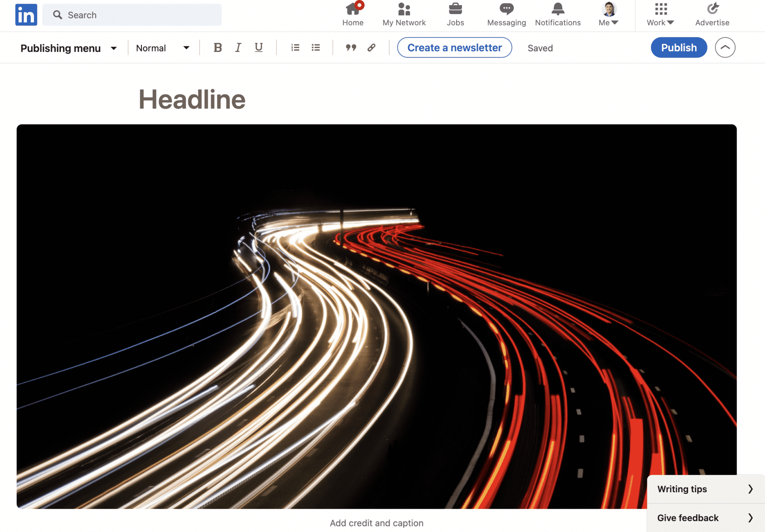
Task: Check Notifications via the bell icon
Action: click(x=557, y=14)
